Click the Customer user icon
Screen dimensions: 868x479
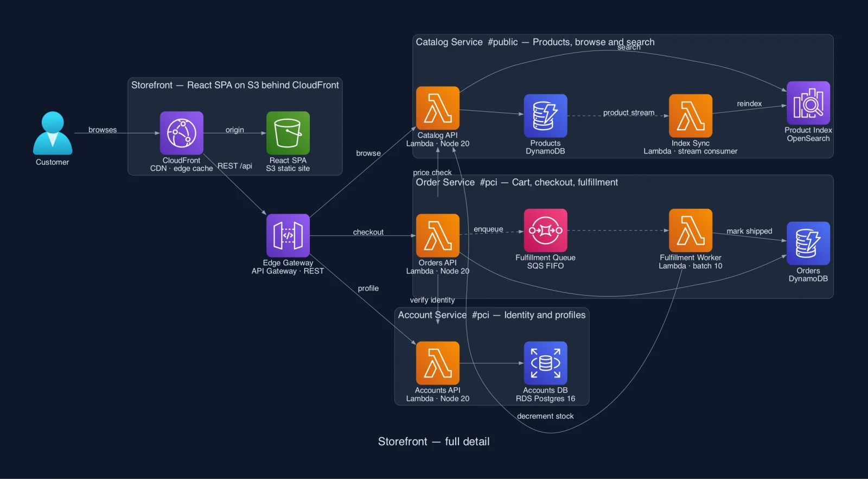tap(53, 133)
